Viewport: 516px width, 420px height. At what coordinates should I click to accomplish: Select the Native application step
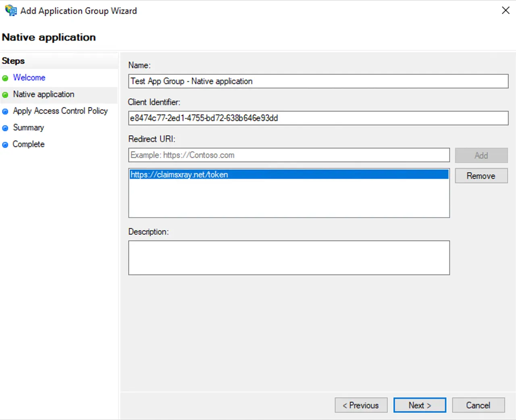(44, 94)
